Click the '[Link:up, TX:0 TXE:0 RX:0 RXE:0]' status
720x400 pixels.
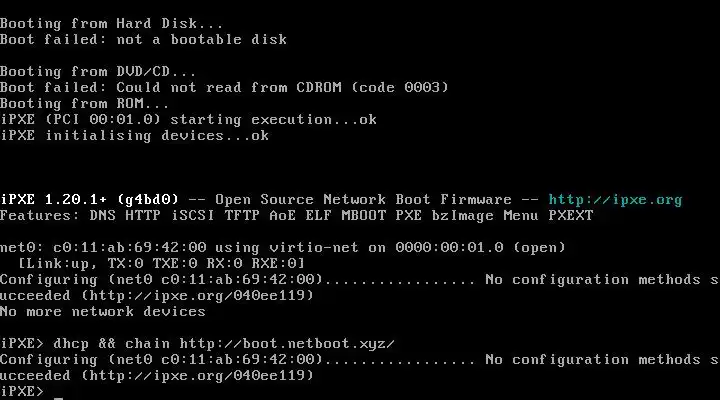[x=161, y=264]
